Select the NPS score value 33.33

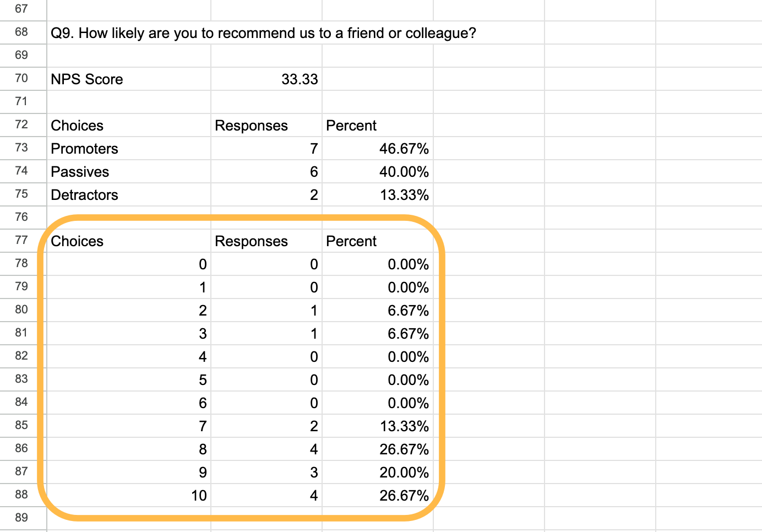[x=300, y=79]
